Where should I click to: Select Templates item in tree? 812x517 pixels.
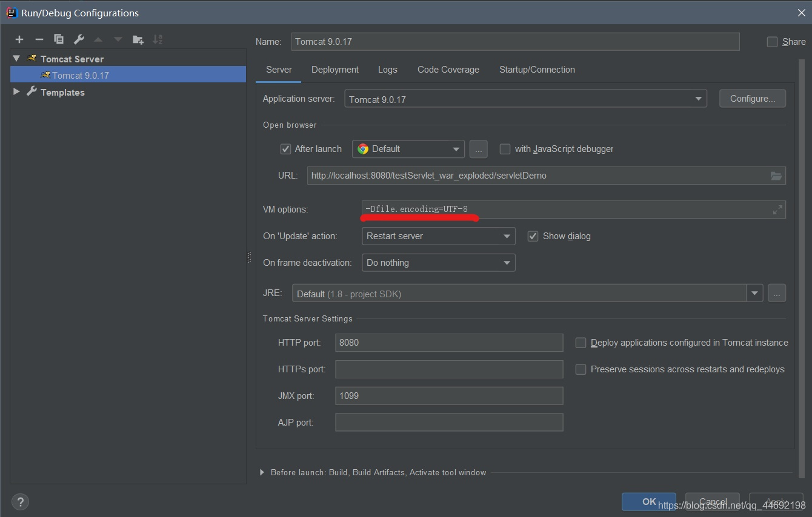click(x=62, y=92)
